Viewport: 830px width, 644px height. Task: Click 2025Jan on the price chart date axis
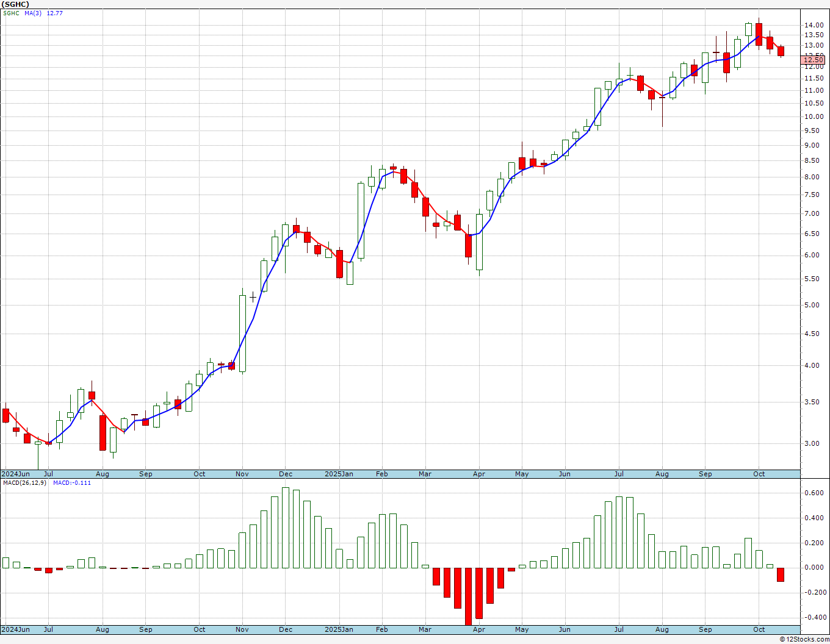click(339, 474)
